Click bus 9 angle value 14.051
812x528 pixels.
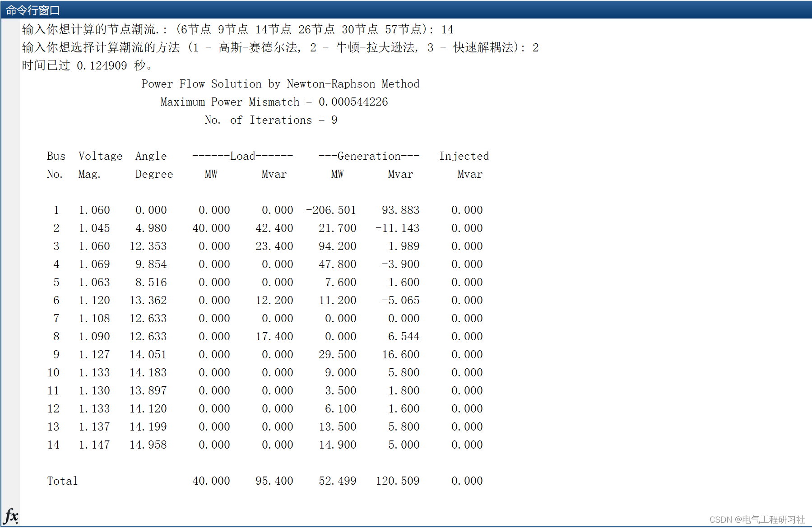pyautogui.click(x=148, y=355)
